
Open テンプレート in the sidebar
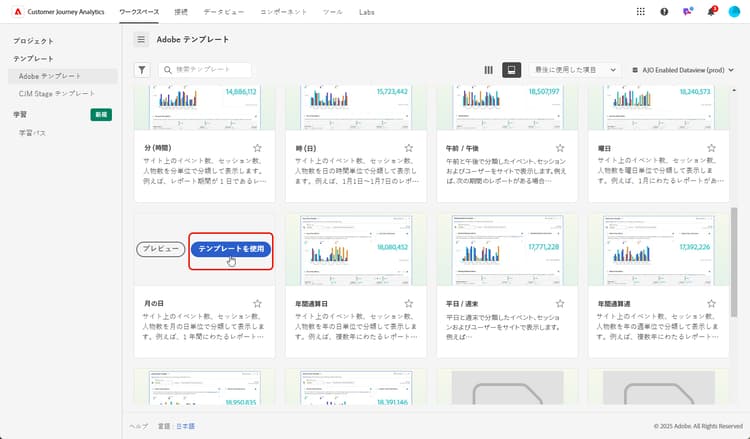point(33,58)
